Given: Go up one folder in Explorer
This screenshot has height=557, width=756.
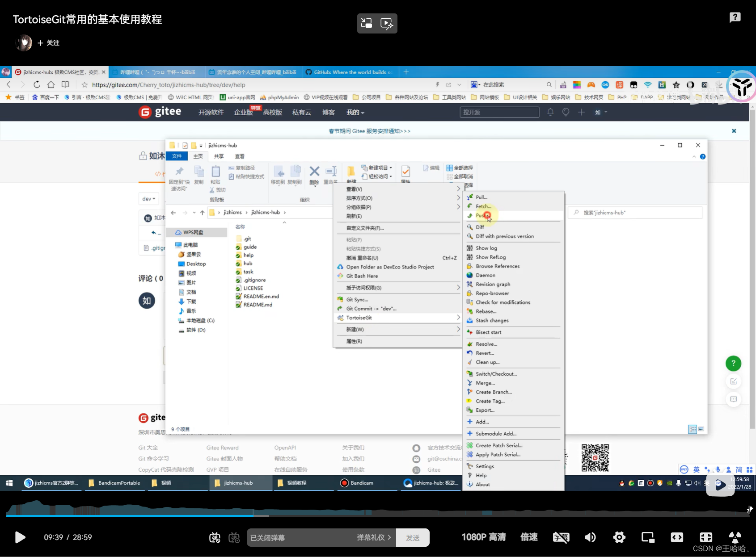Looking at the screenshot, I should pyautogui.click(x=202, y=213).
